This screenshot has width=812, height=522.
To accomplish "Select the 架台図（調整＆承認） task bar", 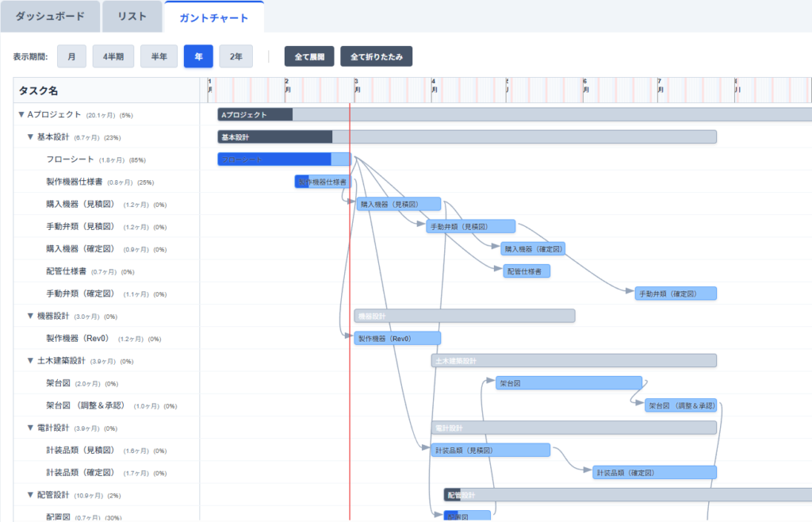I will pos(686,405).
